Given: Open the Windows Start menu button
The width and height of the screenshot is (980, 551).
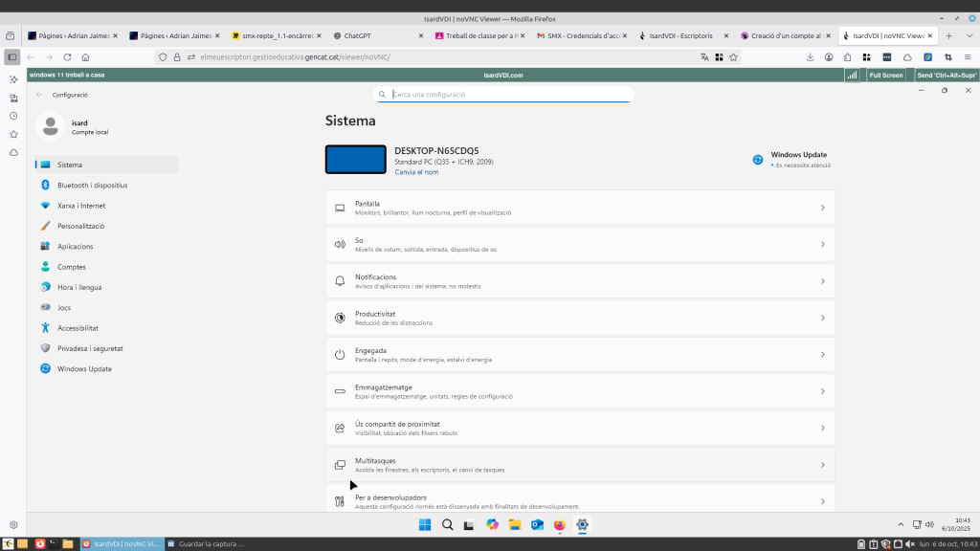Looking at the screenshot, I should coord(425,525).
